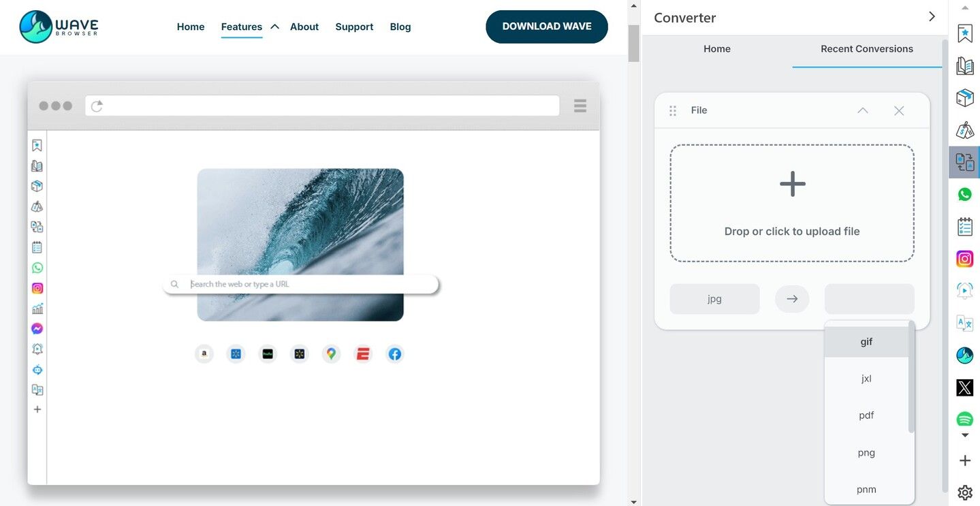Open the Support page link
The image size is (980, 506).
tap(354, 27)
